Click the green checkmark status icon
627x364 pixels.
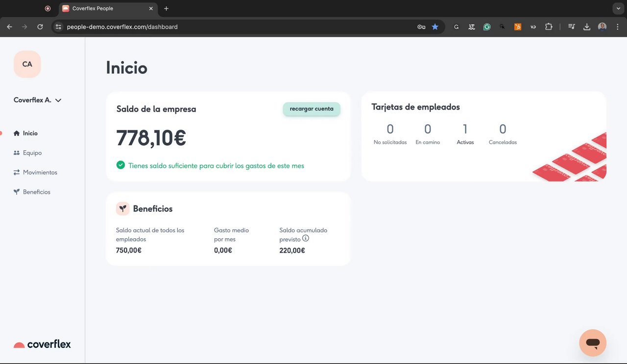pos(121,165)
